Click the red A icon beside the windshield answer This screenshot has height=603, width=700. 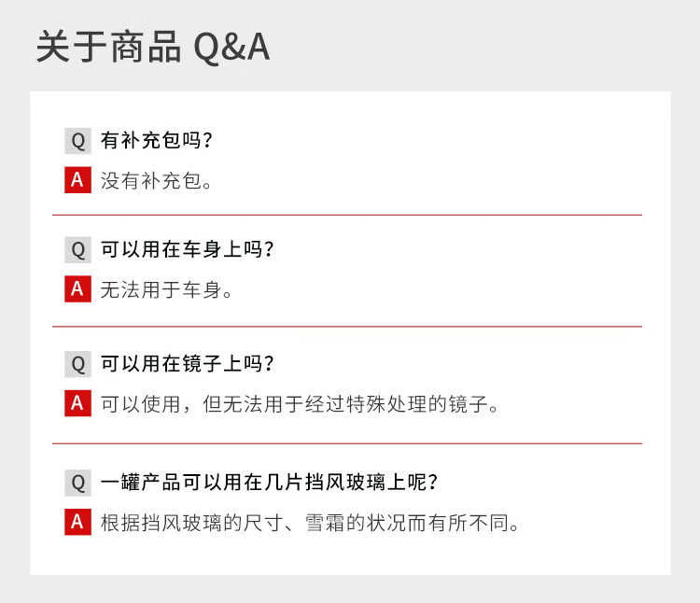coord(77,523)
